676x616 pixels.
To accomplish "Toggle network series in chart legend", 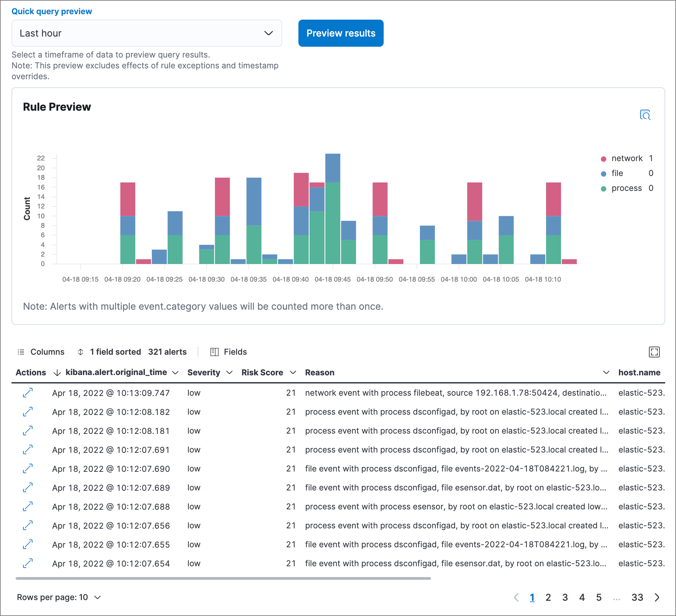I will 627,158.
